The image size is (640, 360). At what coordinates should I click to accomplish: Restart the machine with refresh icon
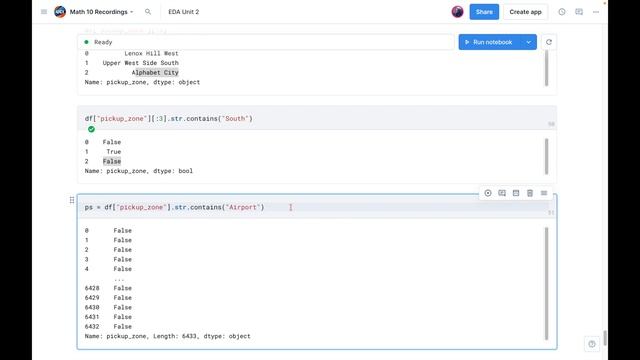549,42
